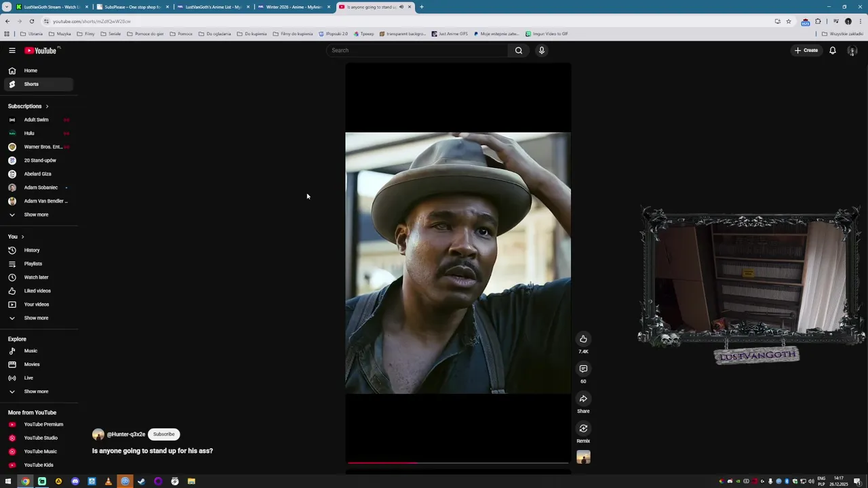Viewport: 868px width, 488px height.
Task: Open the sound thumbnail below Remix
Action: tap(583, 457)
